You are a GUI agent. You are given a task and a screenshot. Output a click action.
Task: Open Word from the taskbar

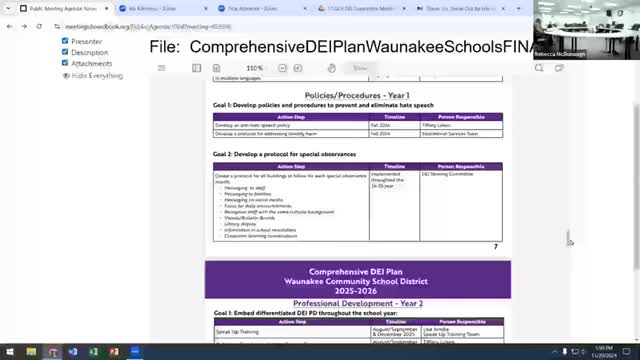[x=73, y=351]
